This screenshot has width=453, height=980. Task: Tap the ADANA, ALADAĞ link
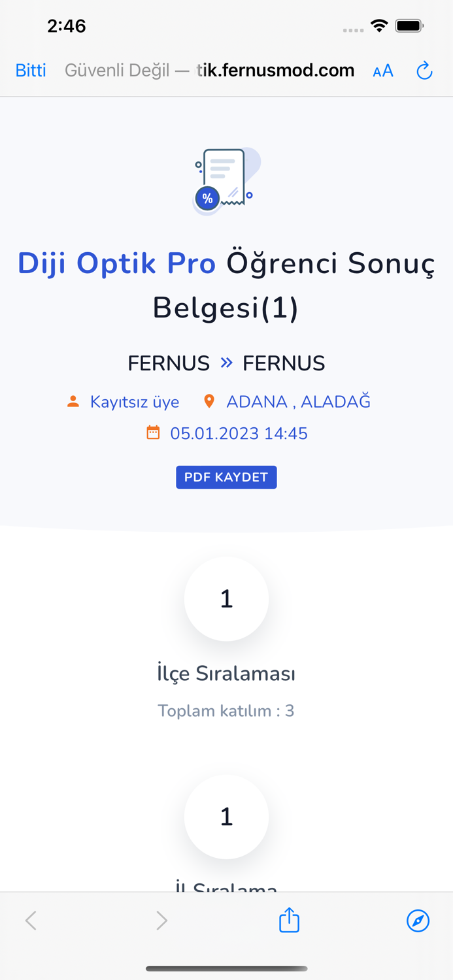(298, 401)
